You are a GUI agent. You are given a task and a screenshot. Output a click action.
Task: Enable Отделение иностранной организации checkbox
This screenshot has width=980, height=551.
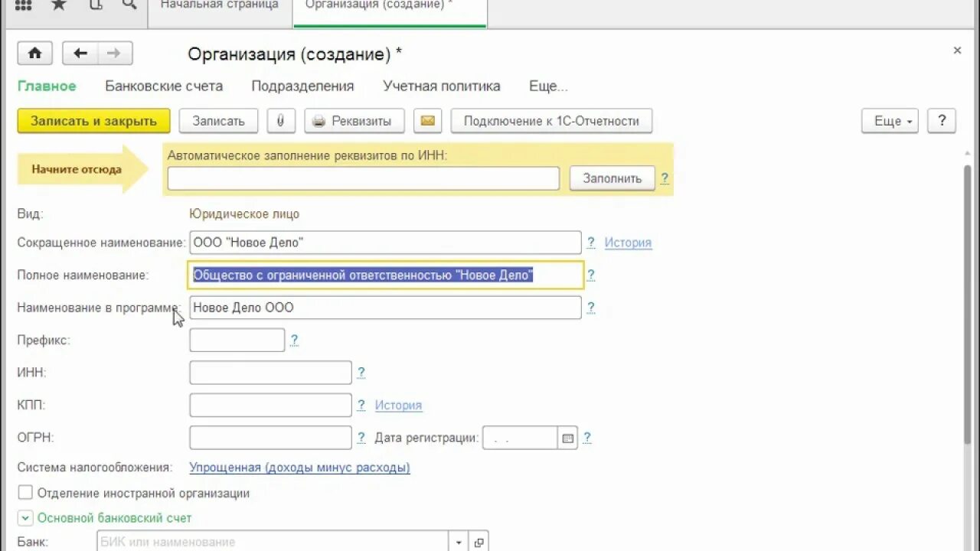[25, 493]
